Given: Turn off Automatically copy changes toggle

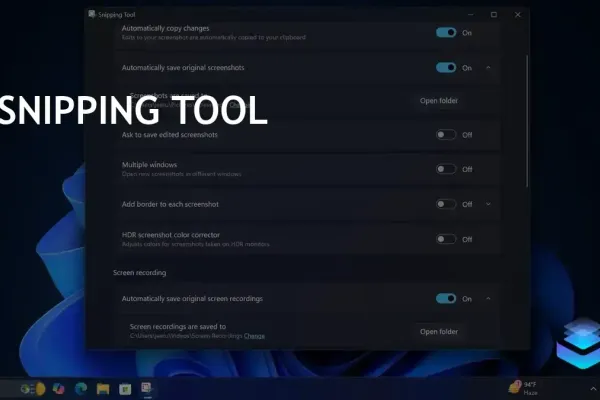Looking at the screenshot, I should point(446,33).
